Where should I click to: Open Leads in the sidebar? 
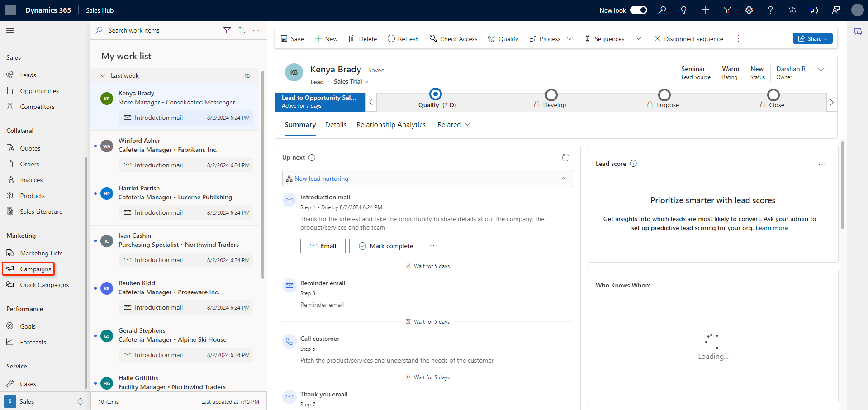(28, 75)
